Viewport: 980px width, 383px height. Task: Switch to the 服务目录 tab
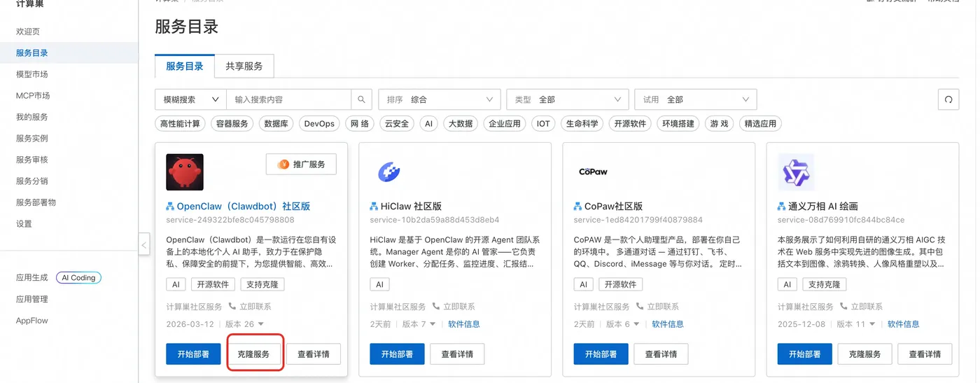pos(185,66)
